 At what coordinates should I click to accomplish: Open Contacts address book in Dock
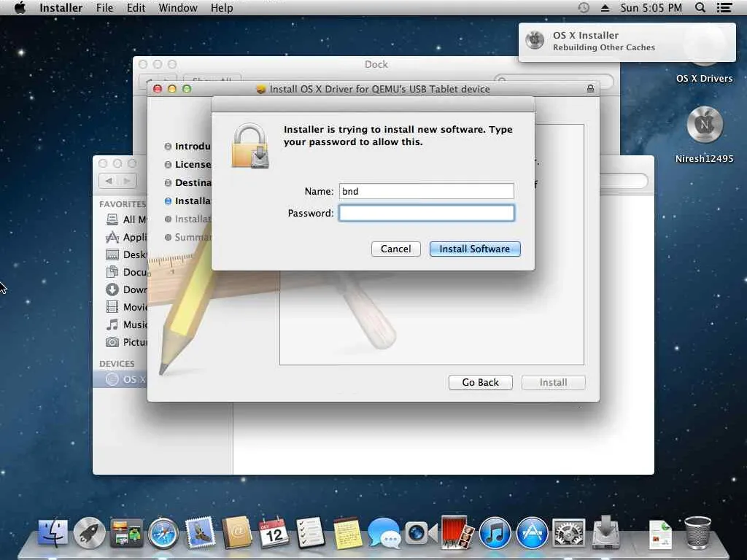[x=237, y=532]
